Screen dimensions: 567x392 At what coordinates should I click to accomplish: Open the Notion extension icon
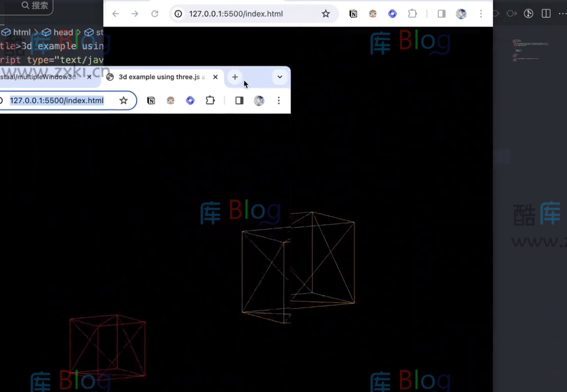point(353,13)
